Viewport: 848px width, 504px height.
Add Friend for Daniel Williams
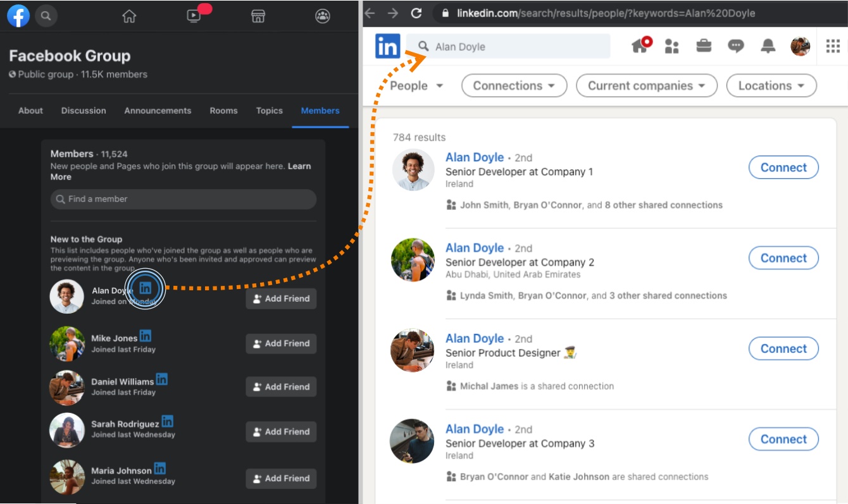(x=281, y=387)
